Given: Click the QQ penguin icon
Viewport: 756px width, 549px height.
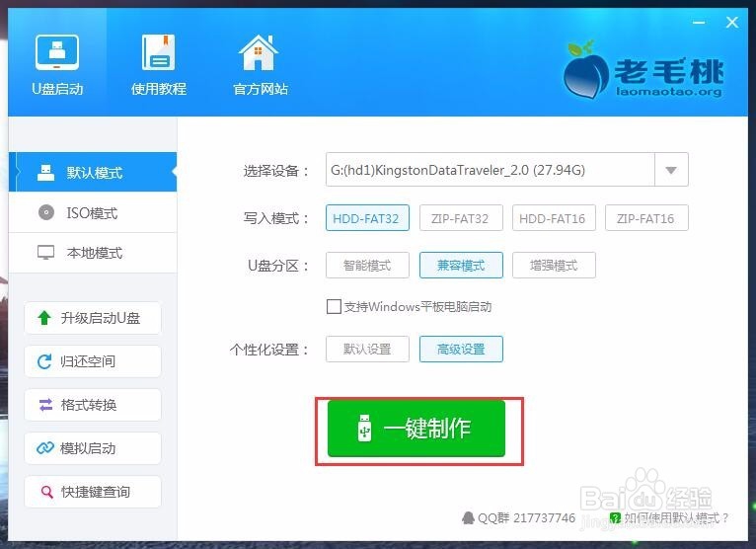Looking at the screenshot, I should [468, 518].
